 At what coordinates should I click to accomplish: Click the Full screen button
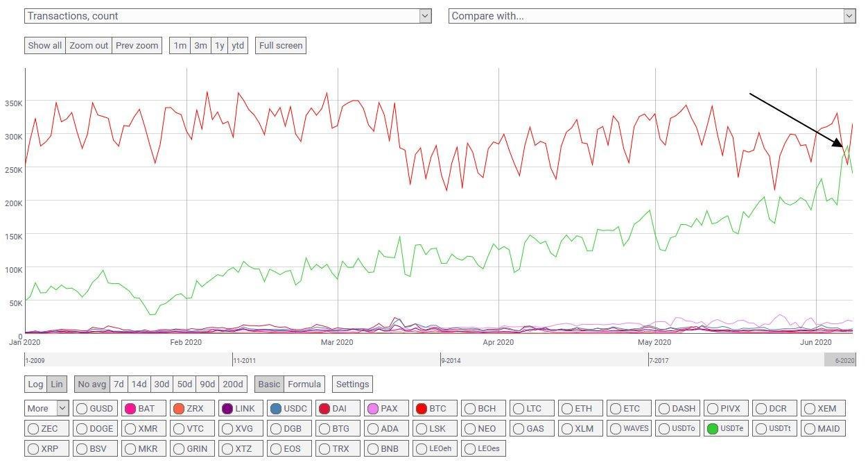280,45
